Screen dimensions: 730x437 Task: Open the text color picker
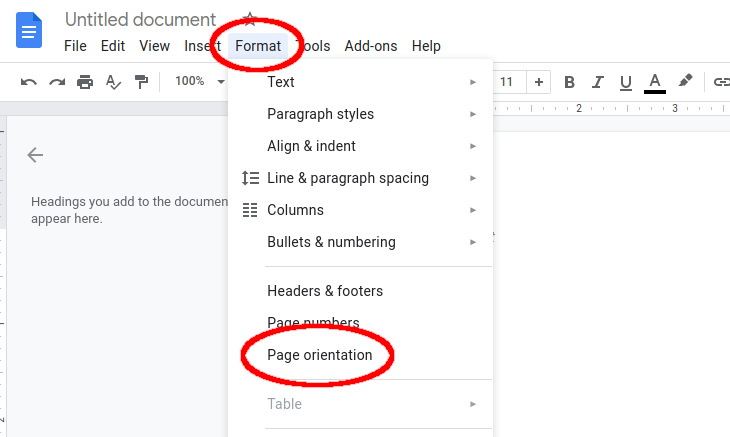(x=655, y=82)
